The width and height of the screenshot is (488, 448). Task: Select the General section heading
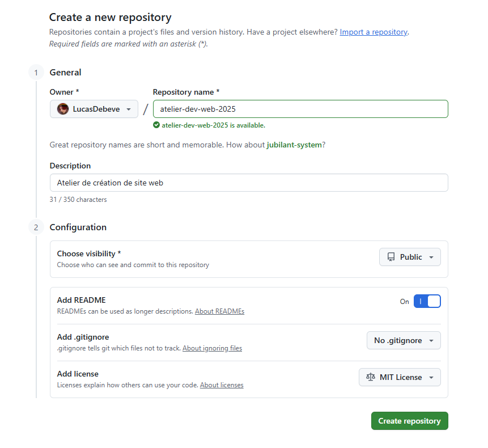(65, 72)
